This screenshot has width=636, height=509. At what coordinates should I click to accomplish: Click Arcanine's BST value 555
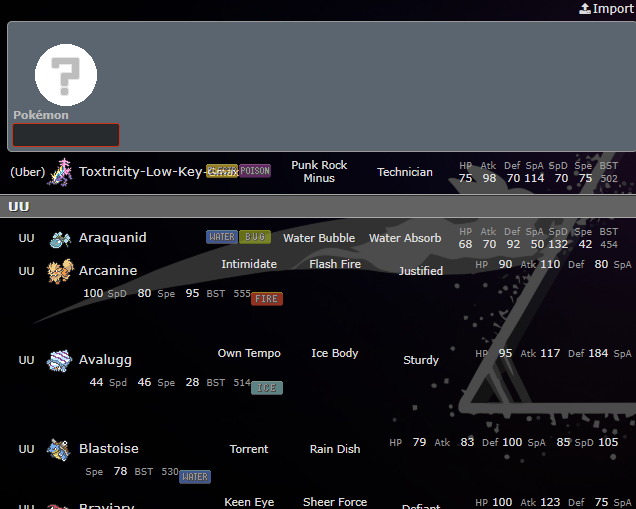(x=242, y=294)
